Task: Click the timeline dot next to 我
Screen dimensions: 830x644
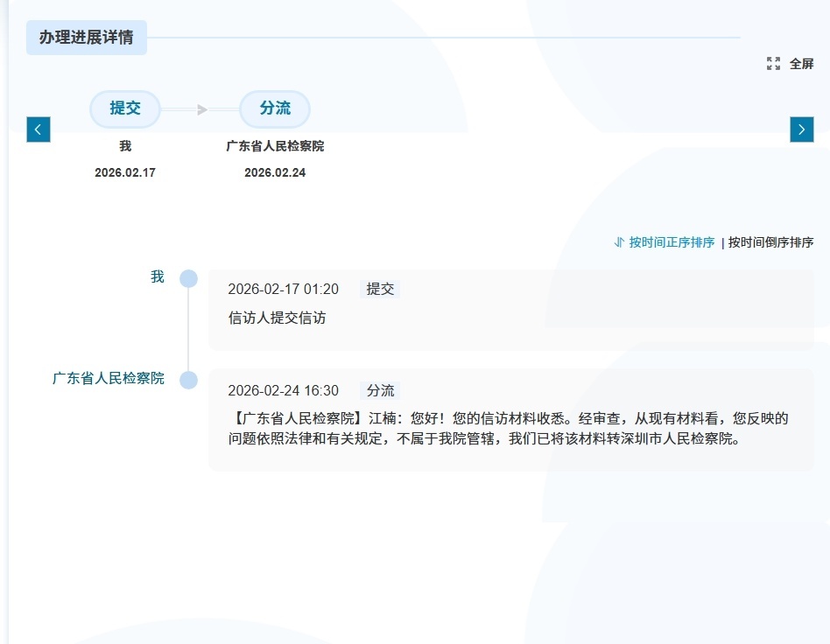Action: [x=188, y=278]
